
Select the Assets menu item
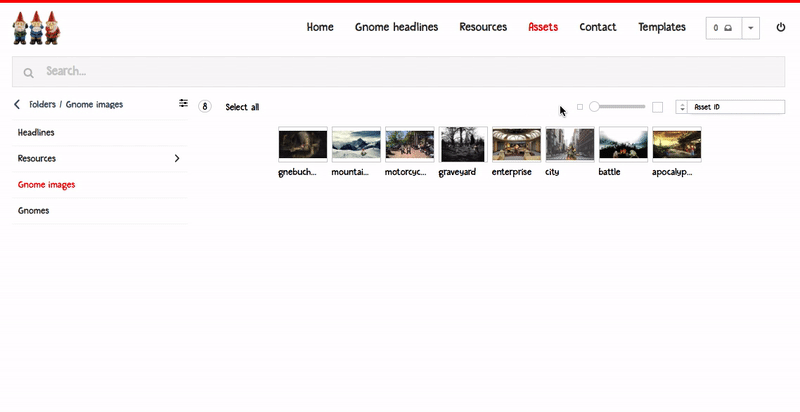click(543, 27)
